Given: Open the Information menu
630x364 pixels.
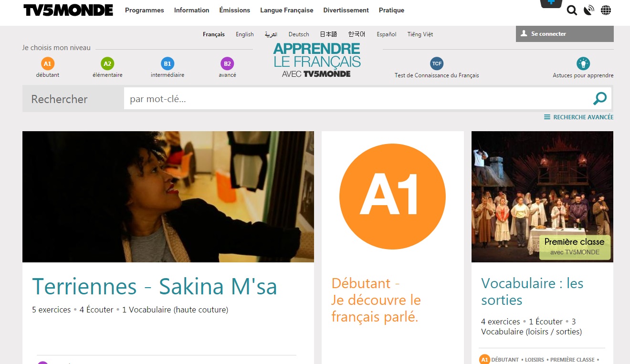Looking at the screenshot, I should (x=191, y=10).
